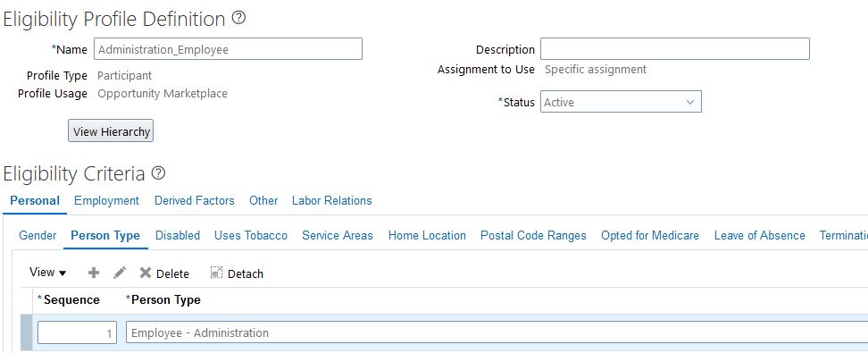This screenshot has height=353, width=868.
Task: Select the row handle of the first row
Action: 26,332
